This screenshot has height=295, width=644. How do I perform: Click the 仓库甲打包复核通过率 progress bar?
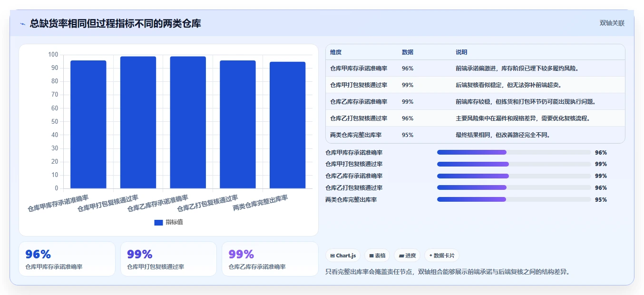point(514,164)
